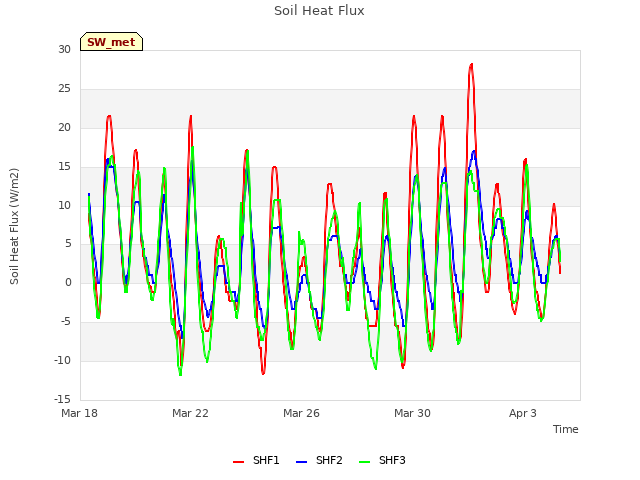
Task: Click the 25 y-axis tick label
Action: click(x=64, y=89)
